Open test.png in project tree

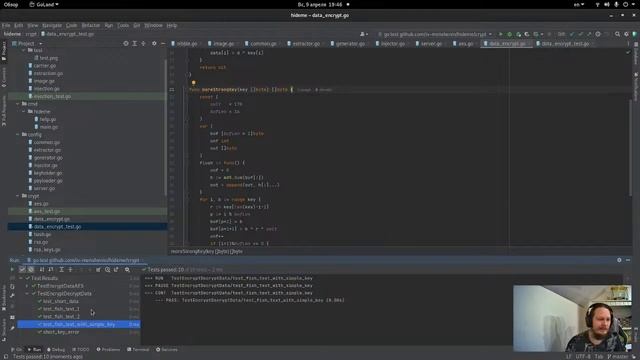click(49, 58)
